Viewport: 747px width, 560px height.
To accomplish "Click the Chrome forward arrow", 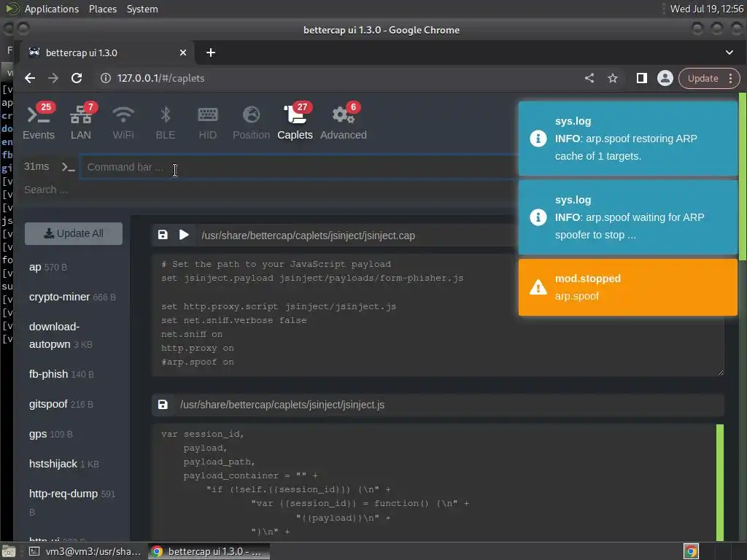I will [53, 78].
